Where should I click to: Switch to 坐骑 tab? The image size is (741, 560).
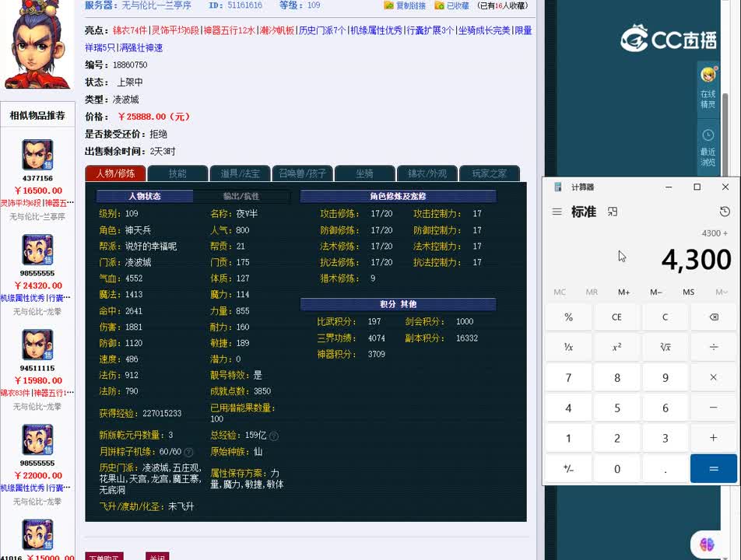click(365, 173)
